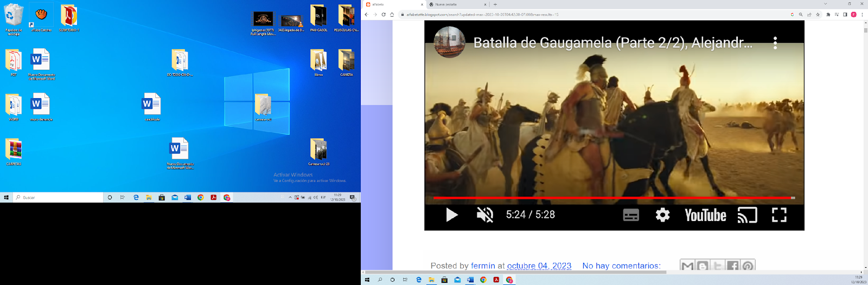Close the Nueva pestaña tab
The width and height of the screenshot is (868, 285).
(486, 4)
